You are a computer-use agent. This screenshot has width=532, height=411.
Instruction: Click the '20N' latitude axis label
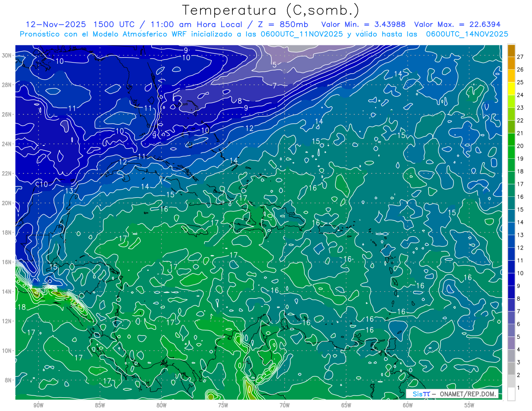click(7, 203)
